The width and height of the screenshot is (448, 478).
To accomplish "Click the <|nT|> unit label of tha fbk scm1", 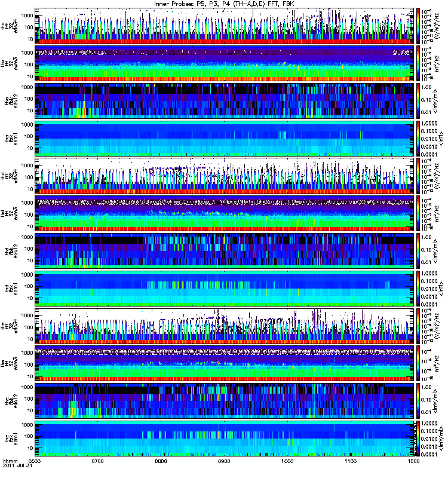I will point(441,139).
